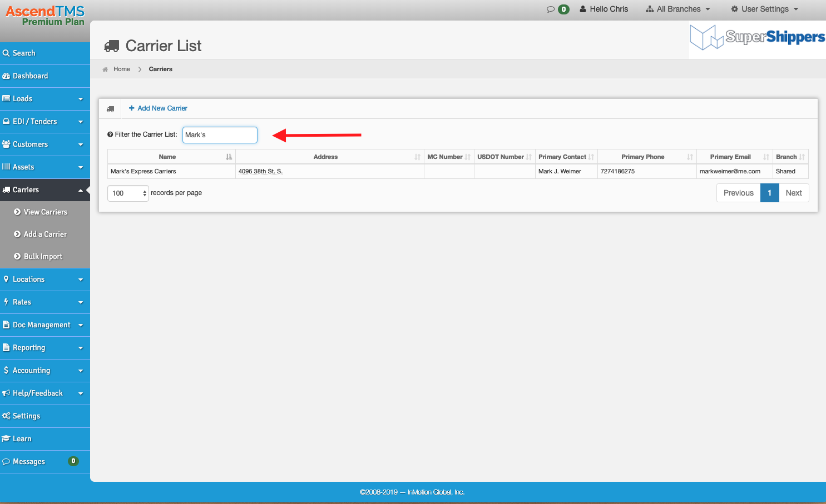
Task: Click the Loads list icon
Action: point(6,99)
